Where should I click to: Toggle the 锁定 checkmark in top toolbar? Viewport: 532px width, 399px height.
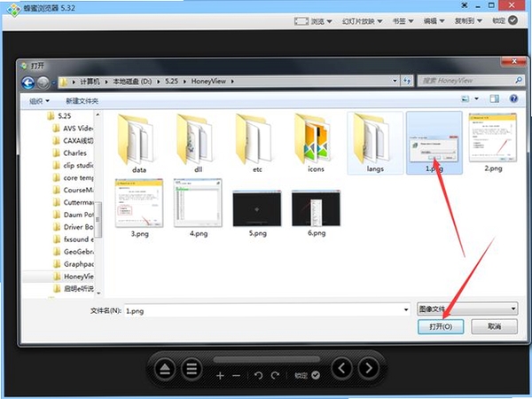(513, 20)
